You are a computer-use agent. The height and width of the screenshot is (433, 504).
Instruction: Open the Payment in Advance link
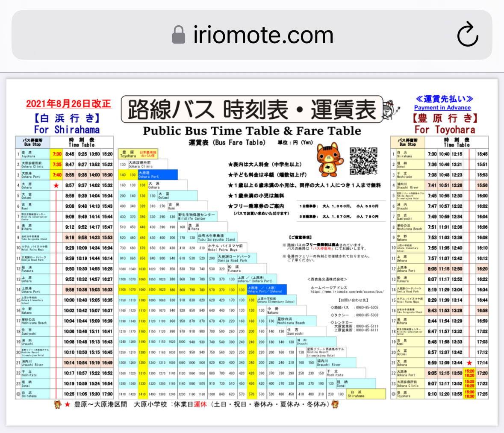coord(442,108)
